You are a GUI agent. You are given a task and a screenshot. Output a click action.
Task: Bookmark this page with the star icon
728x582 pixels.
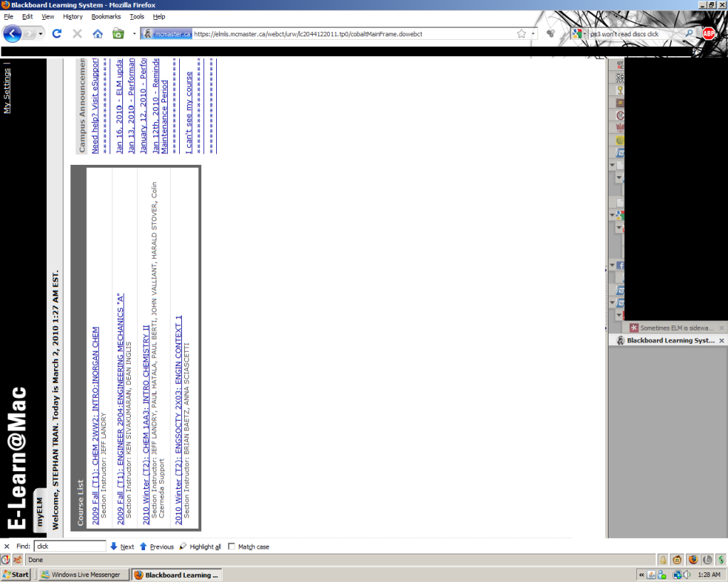[521, 34]
